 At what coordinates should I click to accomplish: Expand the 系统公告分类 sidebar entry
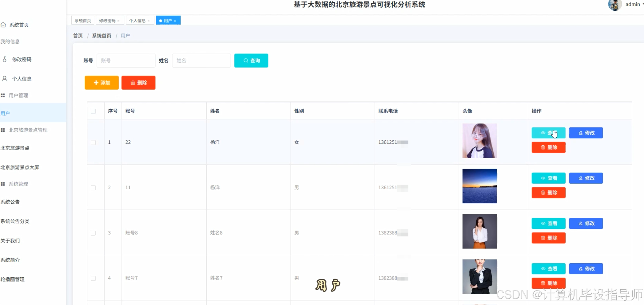click(x=15, y=221)
